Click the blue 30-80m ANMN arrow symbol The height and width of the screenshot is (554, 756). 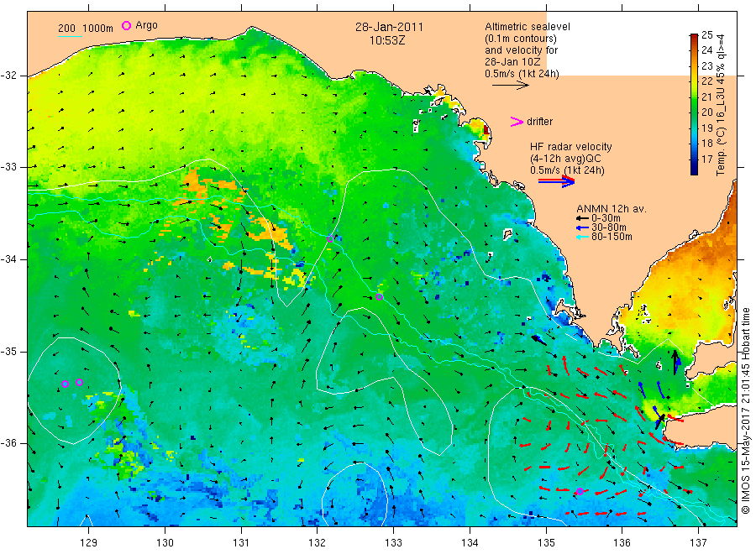tap(582, 227)
